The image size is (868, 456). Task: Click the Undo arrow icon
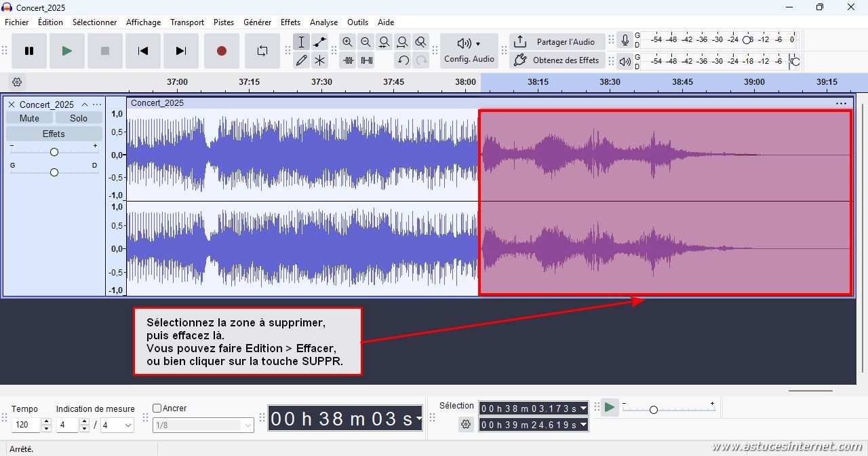pos(403,60)
